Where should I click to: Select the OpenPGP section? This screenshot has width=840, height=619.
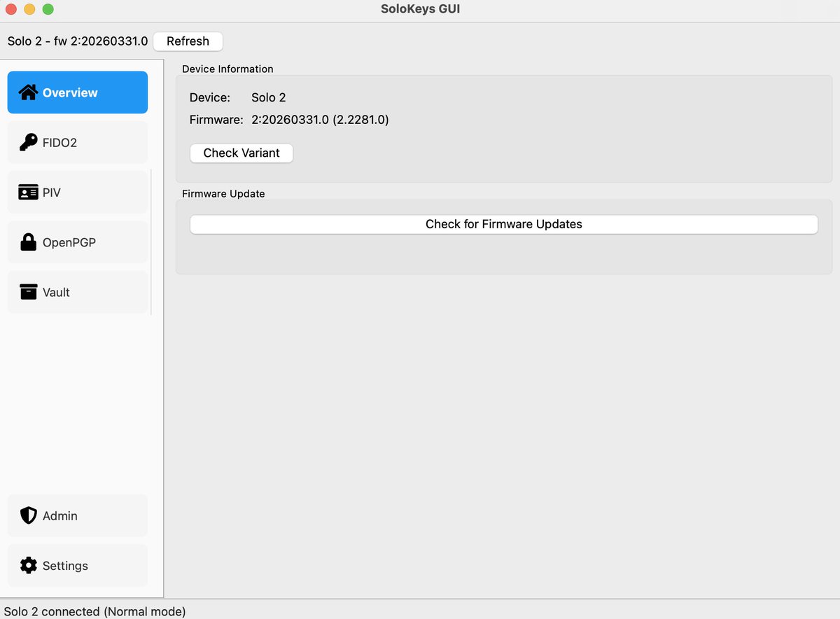coord(78,242)
